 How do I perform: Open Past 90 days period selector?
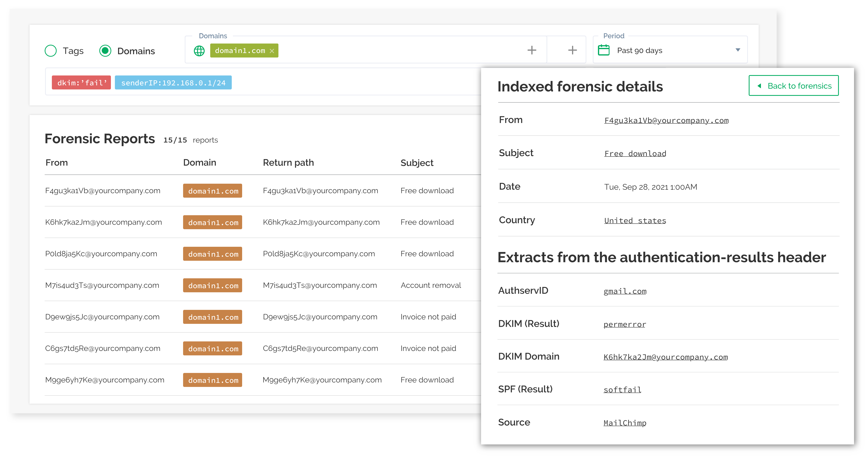click(x=639, y=51)
